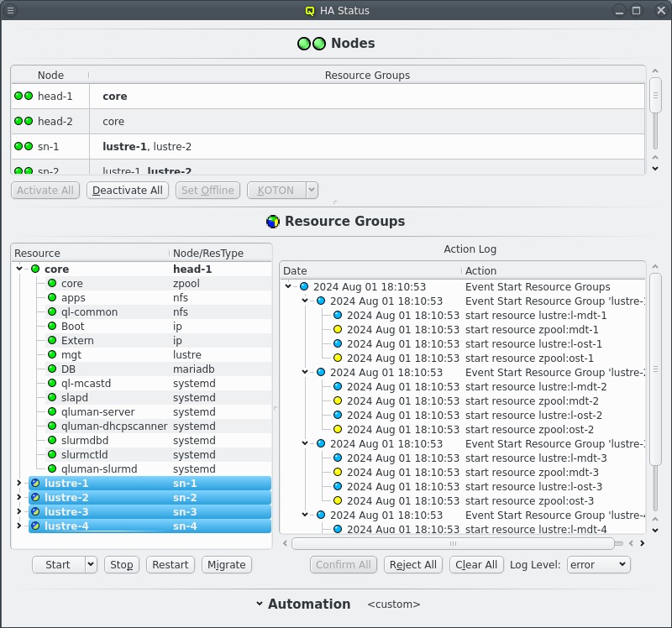The image size is (672, 628).
Task: Collapse the core resource group tree
Action: click(18, 269)
